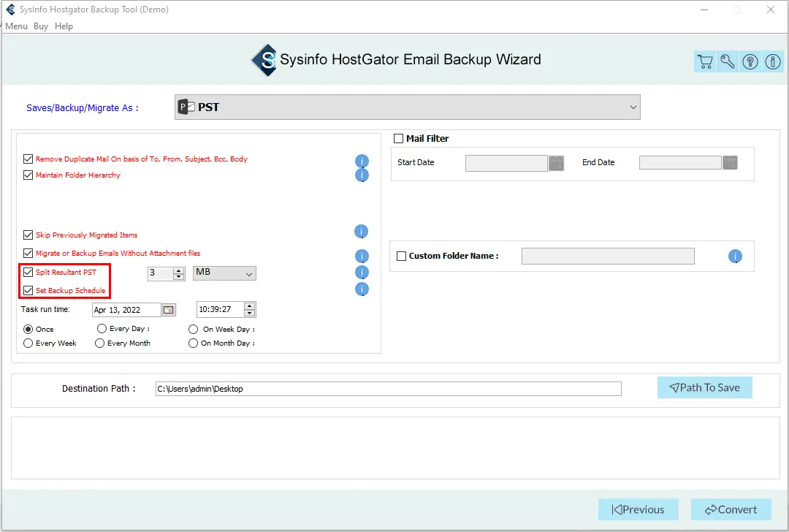The height and width of the screenshot is (532, 789).
Task: Click the shopping cart buy icon
Action: pyautogui.click(x=705, y=62)
